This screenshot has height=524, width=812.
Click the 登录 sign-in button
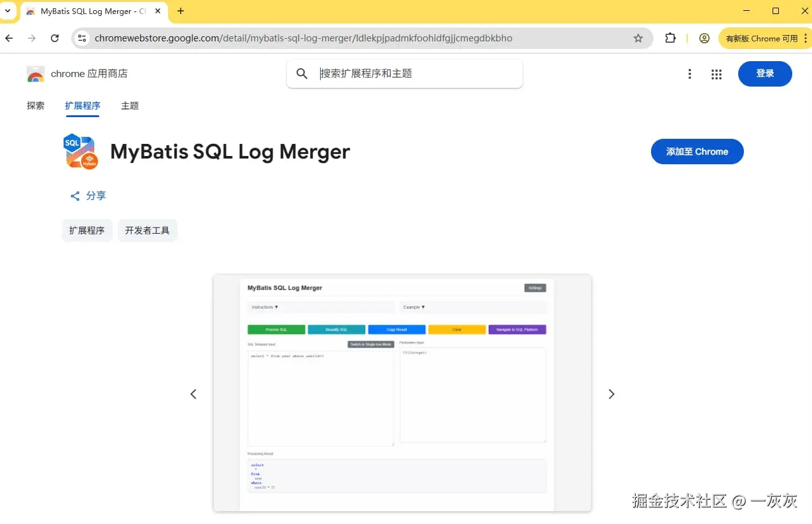765,74
